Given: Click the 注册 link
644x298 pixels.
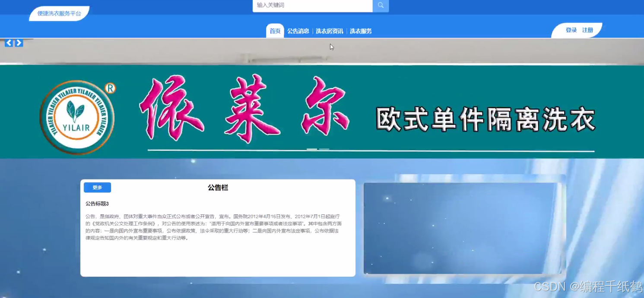Looking at the screenshot, I should pyautogui.click(x=588, y=30).
